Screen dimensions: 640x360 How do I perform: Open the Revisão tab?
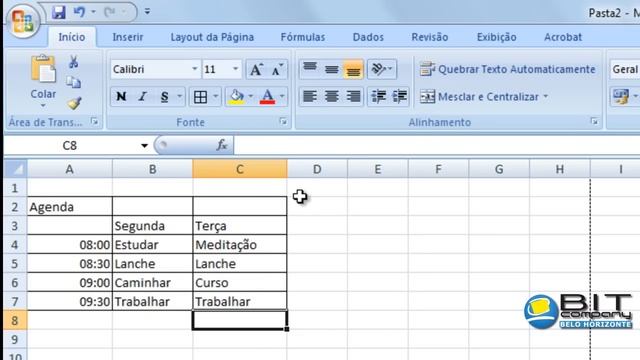click(430, 37)
